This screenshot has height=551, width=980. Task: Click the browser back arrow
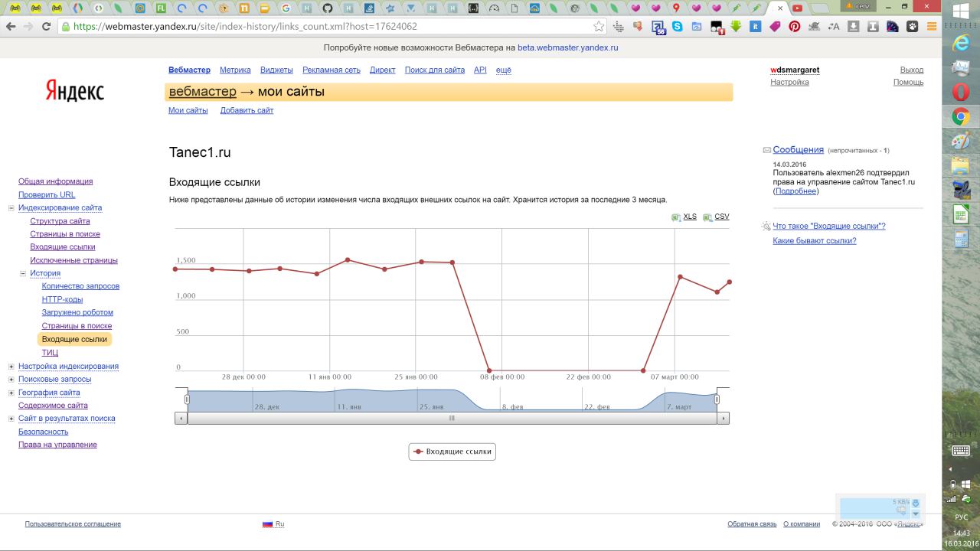pyautogui.click(x=10, y=26)
